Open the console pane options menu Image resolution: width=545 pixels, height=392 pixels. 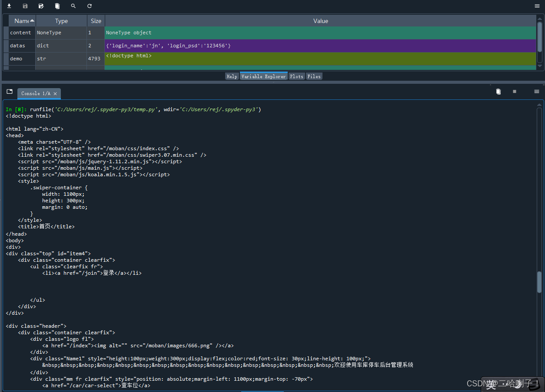(537, 92)
